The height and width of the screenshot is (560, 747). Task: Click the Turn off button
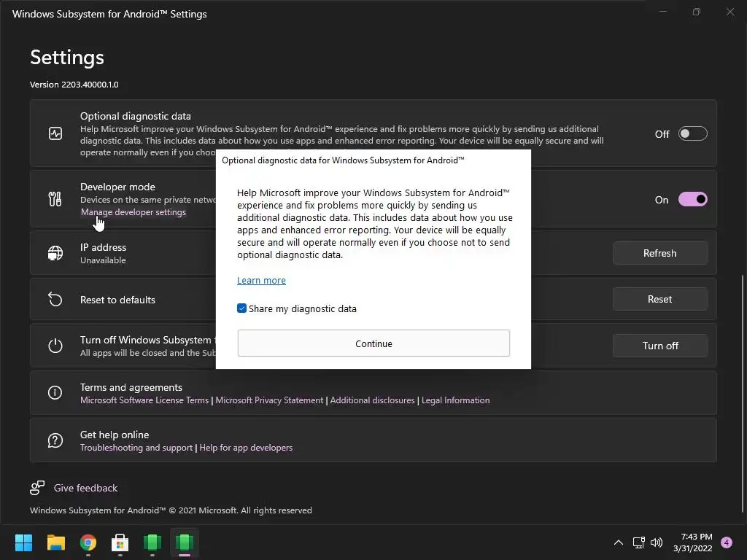click(659, 346)
